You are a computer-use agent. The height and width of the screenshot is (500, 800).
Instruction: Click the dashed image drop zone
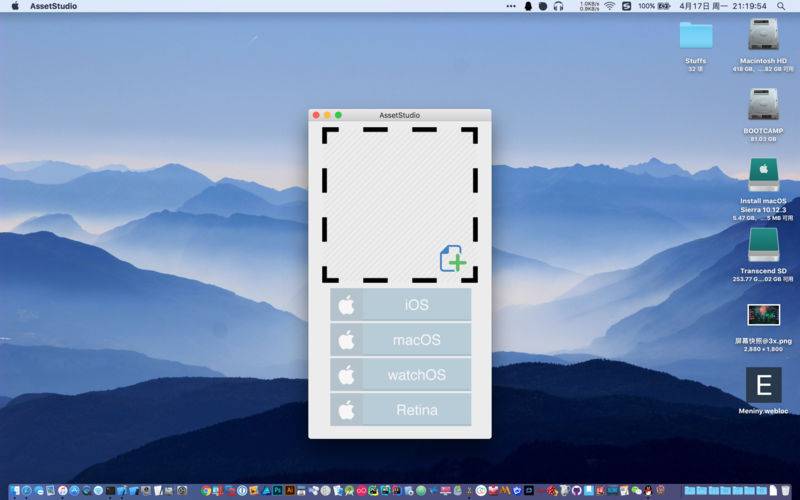400,205
